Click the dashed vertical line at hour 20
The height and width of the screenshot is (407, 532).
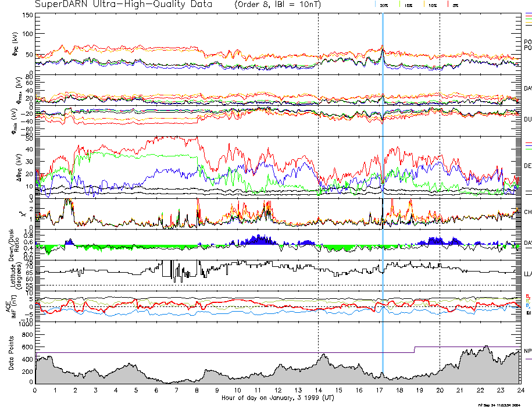[x=440, y=174]
